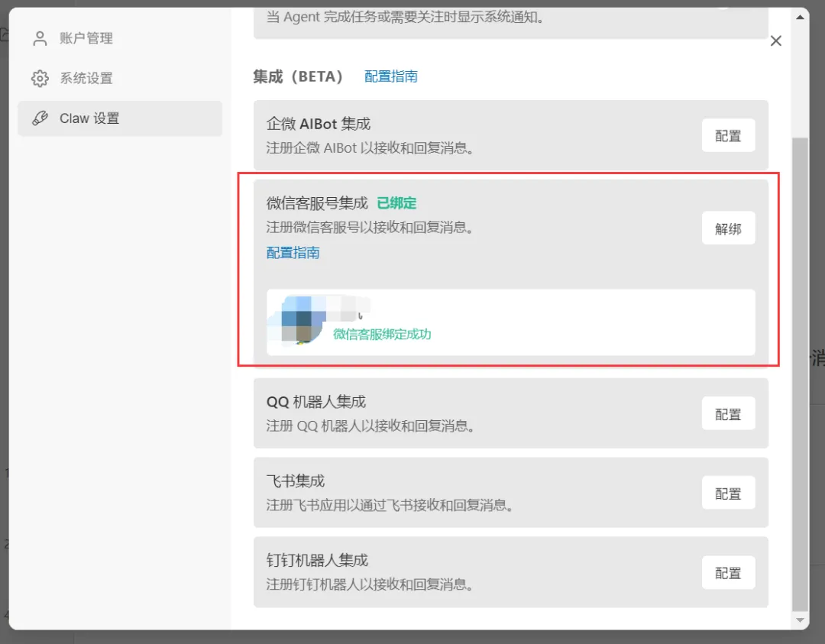Click the 已绑定 status label

396,203
